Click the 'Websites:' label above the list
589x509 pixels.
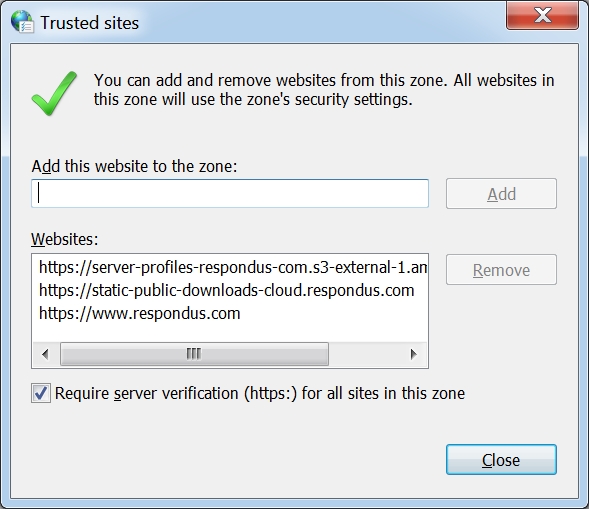pos(65,239)
